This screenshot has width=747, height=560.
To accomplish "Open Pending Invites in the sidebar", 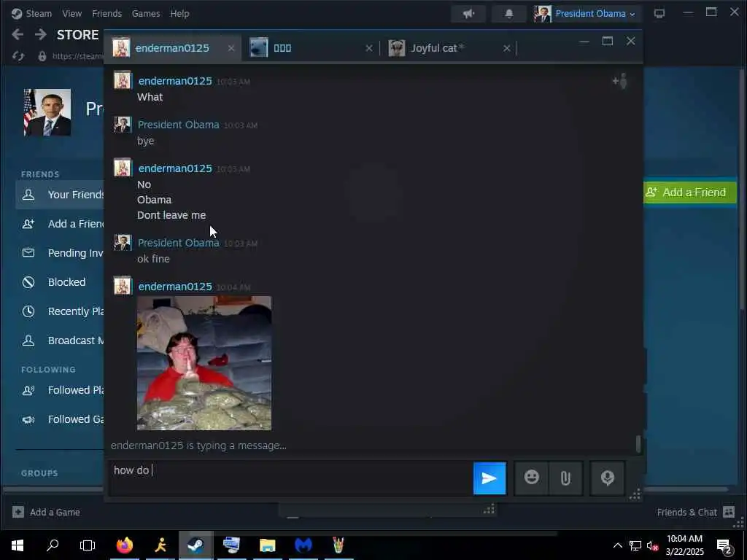I will 61,253.
